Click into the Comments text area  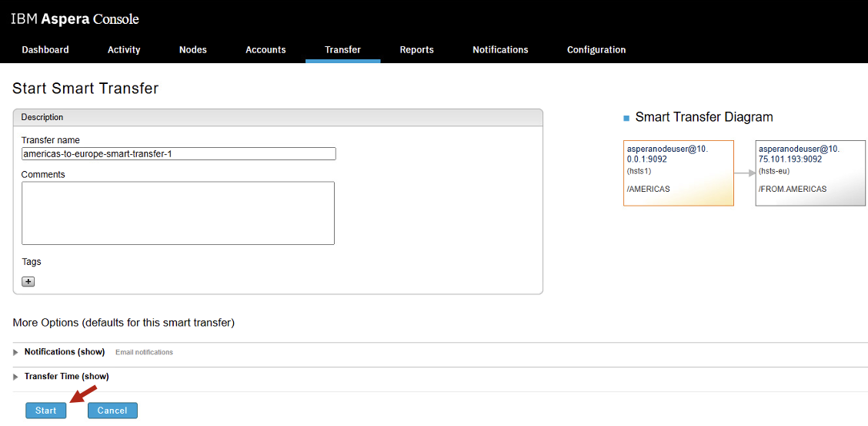(x=179, y=213)
